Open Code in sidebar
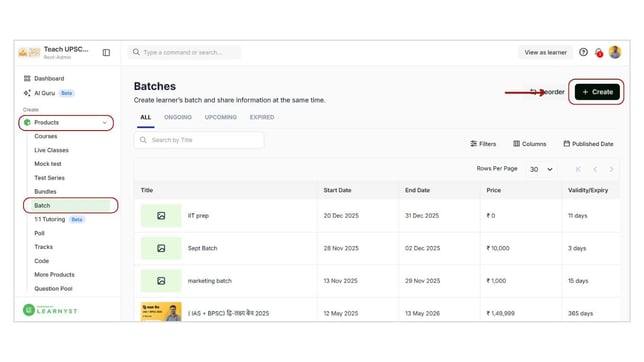This screenshot has width=644, height=362. (x=41, y=261)
